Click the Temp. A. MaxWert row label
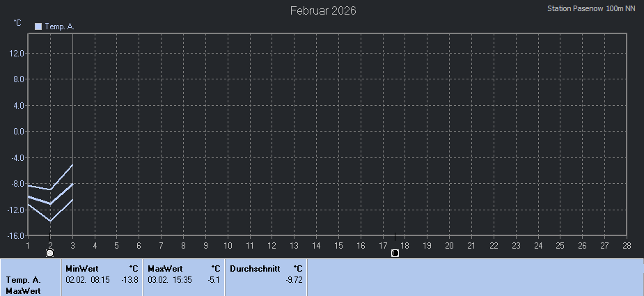The width and height of the screenshot is (644, 296). pyautogui.click(x=24, y=285)
